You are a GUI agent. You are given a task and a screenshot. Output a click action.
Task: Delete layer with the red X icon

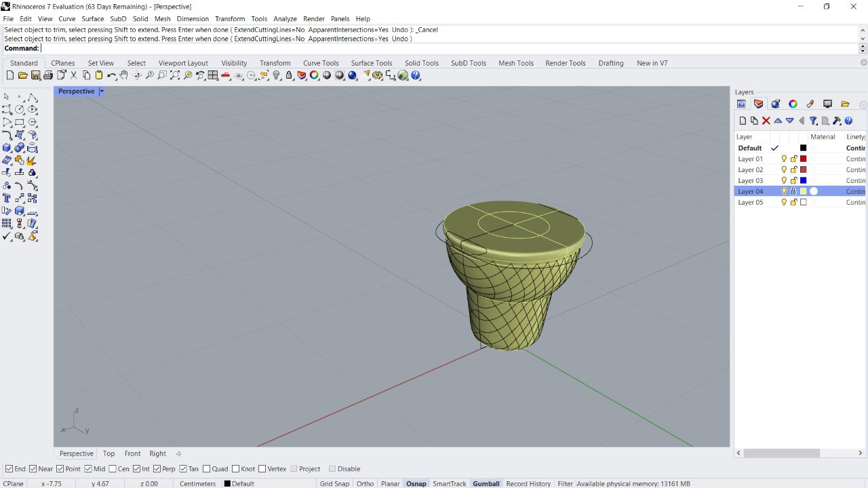click(766, 121)
